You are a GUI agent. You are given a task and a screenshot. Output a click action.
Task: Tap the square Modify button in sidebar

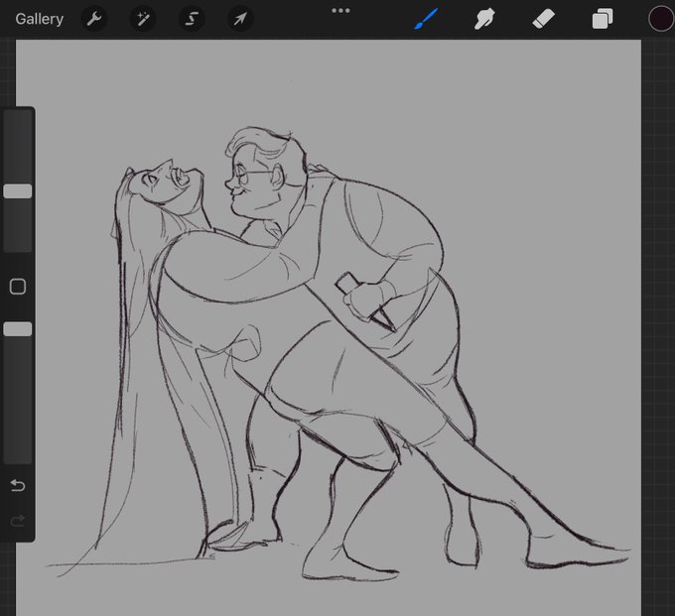[x=18, y=287]
